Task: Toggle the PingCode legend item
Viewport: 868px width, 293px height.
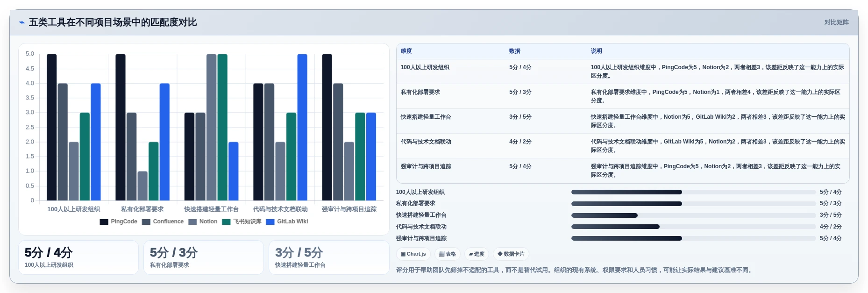Action: tap(118, 222)
